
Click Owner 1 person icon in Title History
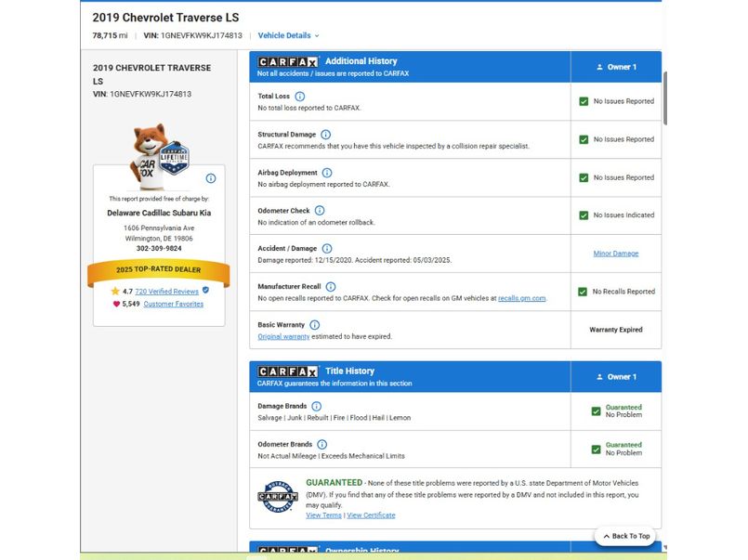[x=599, y=377]
